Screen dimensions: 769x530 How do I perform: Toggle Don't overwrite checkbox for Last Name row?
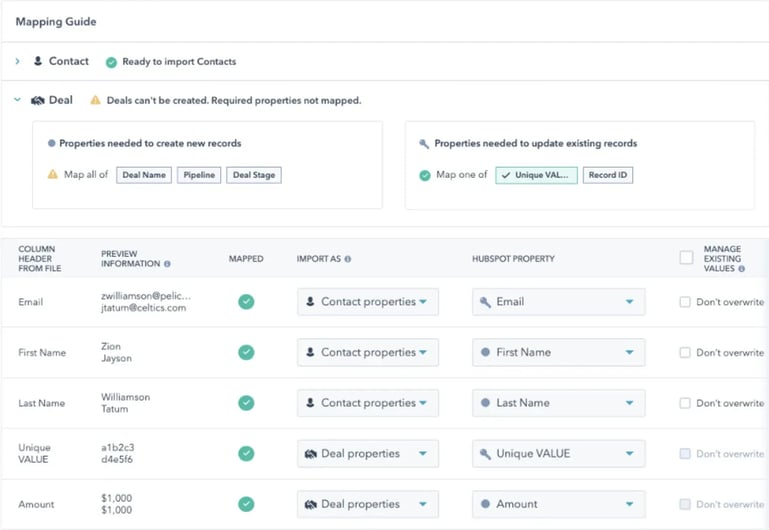click(685, 403)
